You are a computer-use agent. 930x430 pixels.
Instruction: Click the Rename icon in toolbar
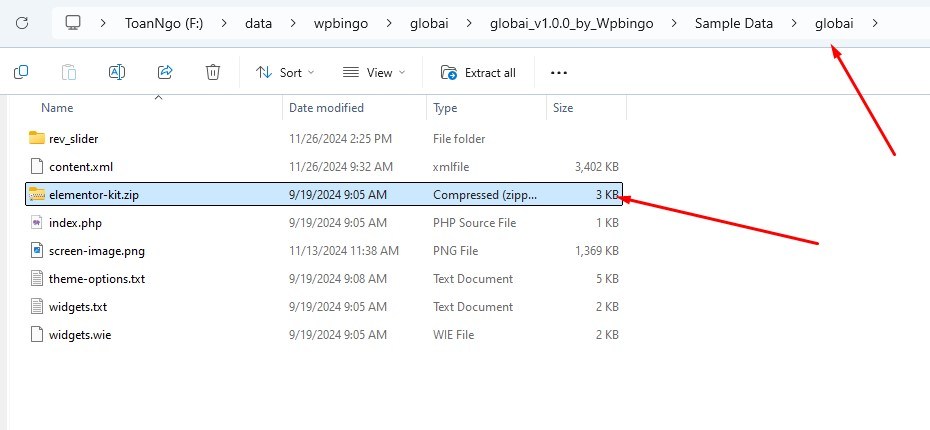pyautogui.click(x=117, y=72)
